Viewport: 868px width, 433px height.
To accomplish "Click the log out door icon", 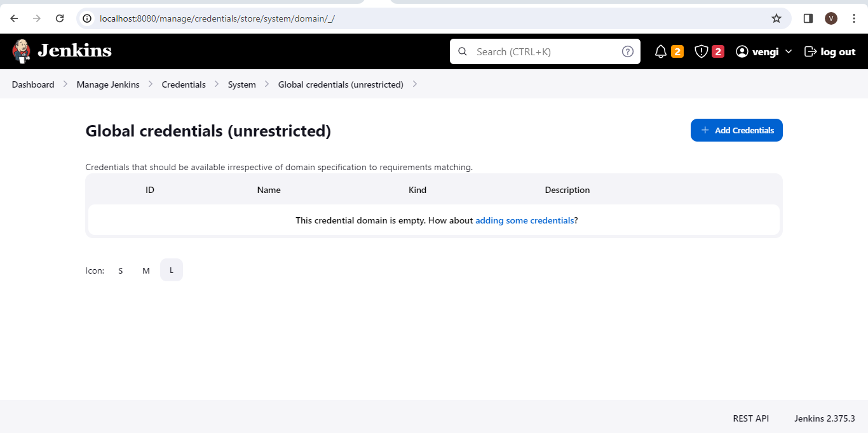I will [810, 51].
